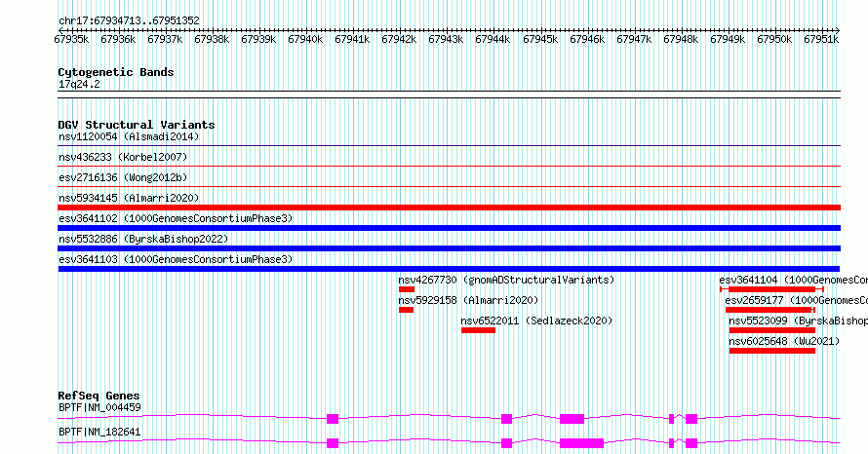868x454 pixels.
Task: Select esv3641102 (1000GenomesConsortiumPhase3) label
Action: coord(176,218)
